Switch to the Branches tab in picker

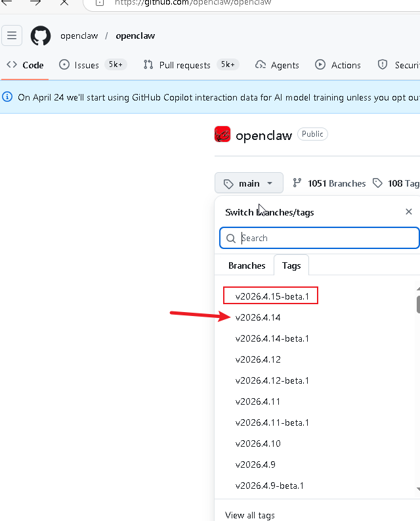(x=247, y=265)
